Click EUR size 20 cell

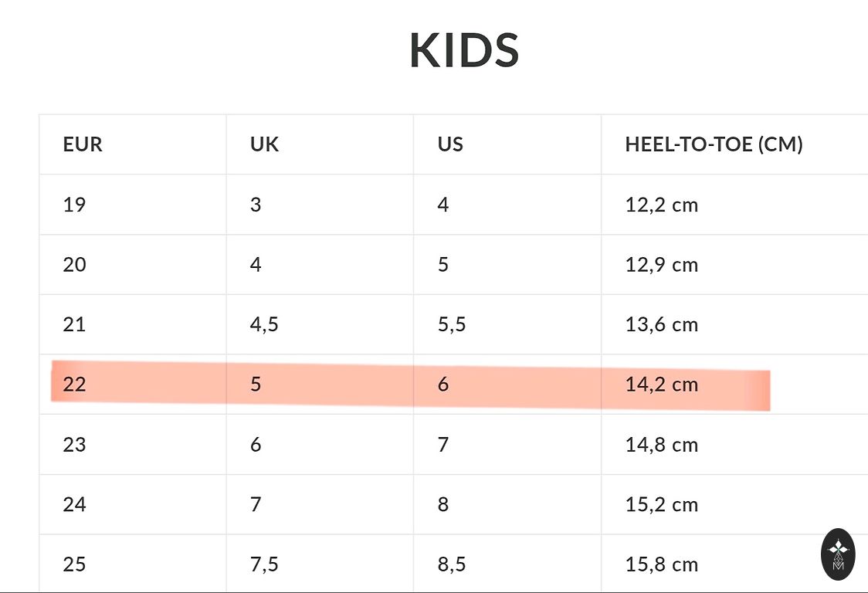(74, 265)
